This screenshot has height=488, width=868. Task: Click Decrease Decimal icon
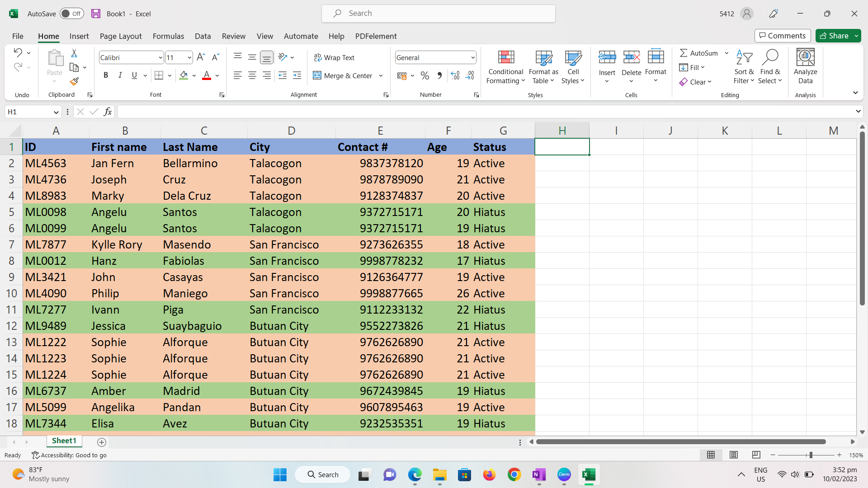pos(470,75)
